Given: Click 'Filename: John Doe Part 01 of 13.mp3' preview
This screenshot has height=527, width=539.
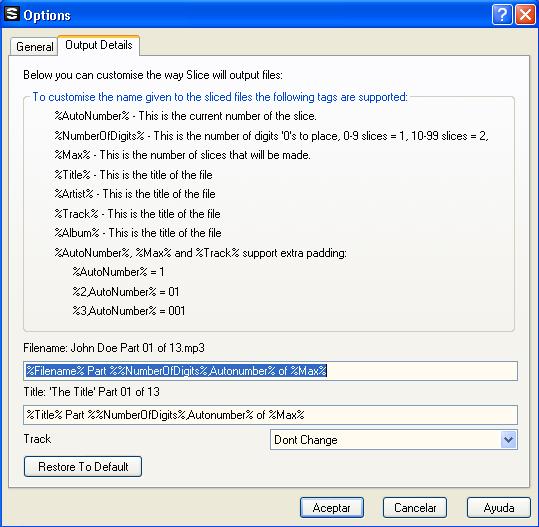Looking at the screenshot, I should (x=114, y=348).
